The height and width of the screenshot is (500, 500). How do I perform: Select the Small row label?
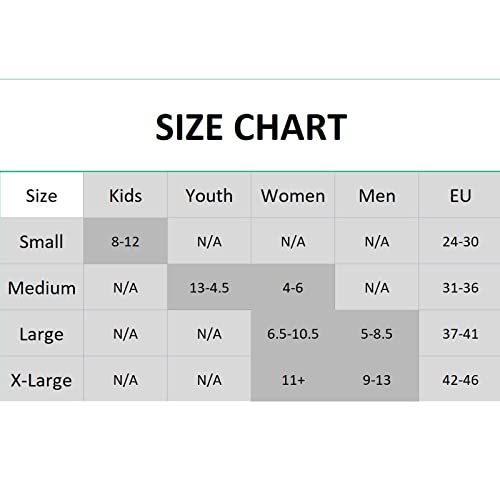point(42,241)
